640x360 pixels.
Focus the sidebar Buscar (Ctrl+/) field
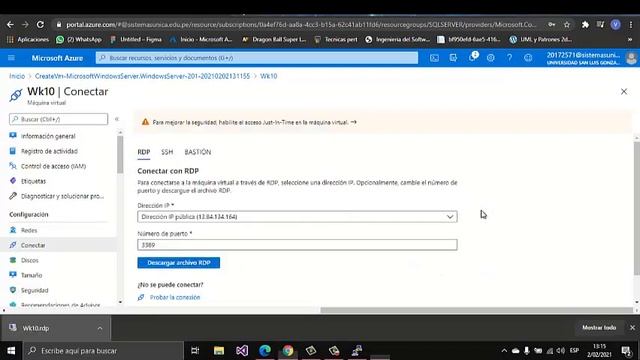coord(58,119)
